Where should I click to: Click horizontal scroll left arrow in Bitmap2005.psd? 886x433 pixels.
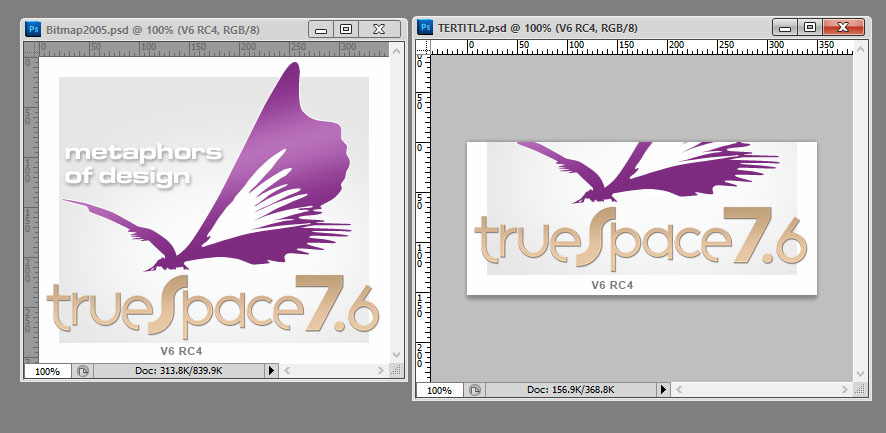tap(286, 371)
